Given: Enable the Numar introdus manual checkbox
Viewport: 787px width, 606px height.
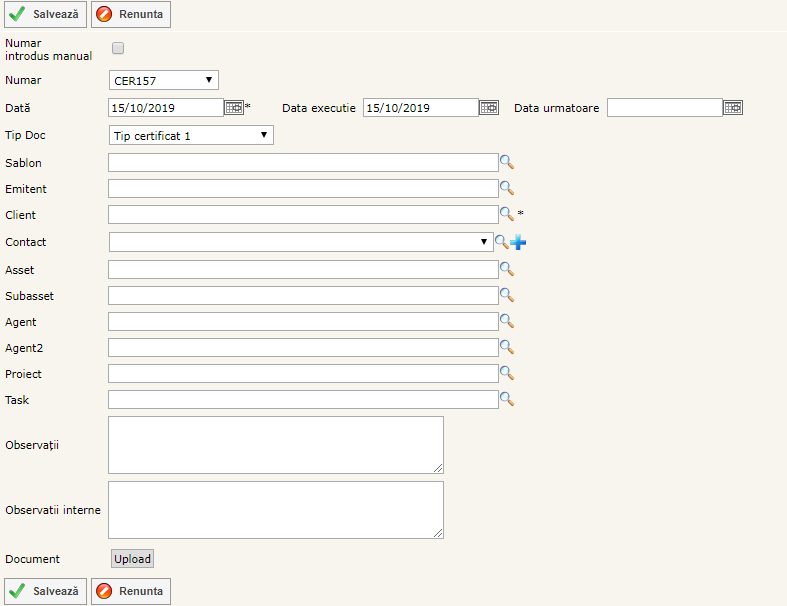Looking at the screenshot, I should [118, 48].
